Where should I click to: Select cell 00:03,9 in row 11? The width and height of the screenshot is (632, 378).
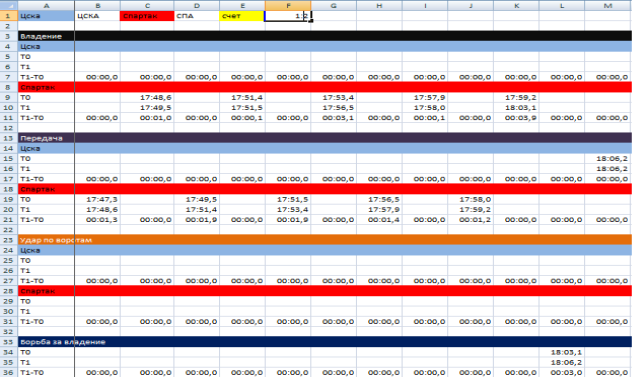[x=516, y=118]
